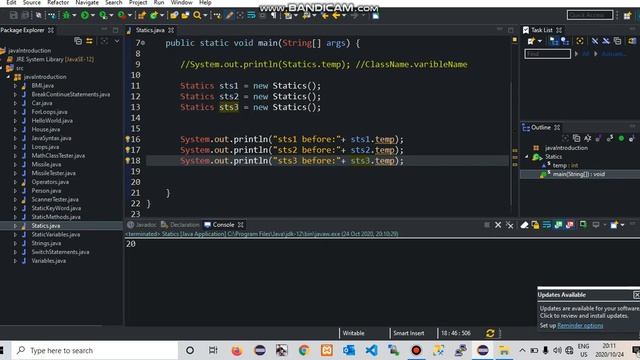Click Clear Console eraser icon
Image resolution: width=640 pixels, height=360 pixels.
pyautogui.click(x=524, y=225)
